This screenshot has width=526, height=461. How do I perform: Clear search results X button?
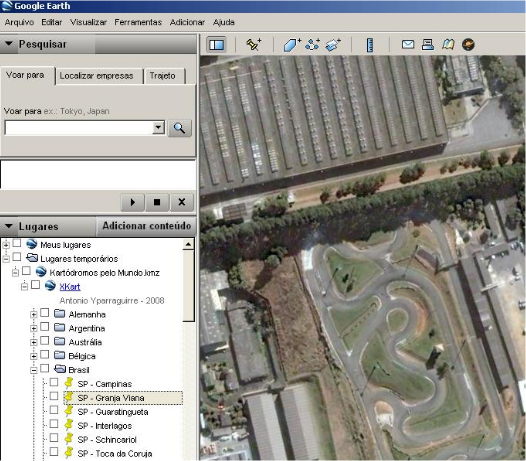tap(181, 202)
